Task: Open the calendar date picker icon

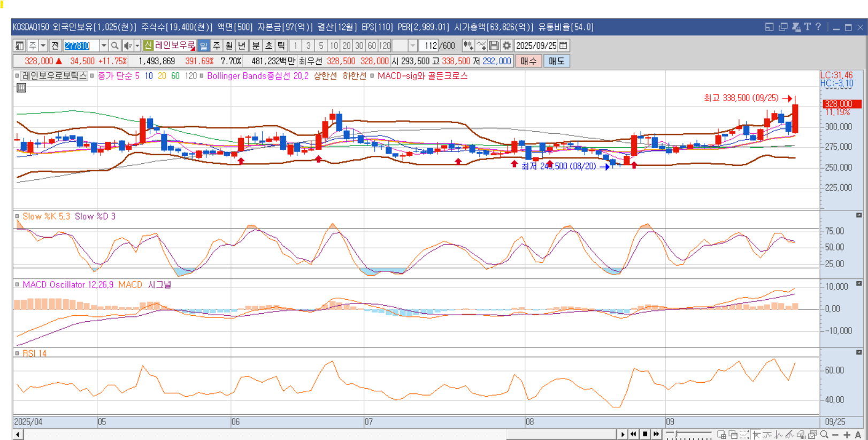Action: [x=563, y=45]
